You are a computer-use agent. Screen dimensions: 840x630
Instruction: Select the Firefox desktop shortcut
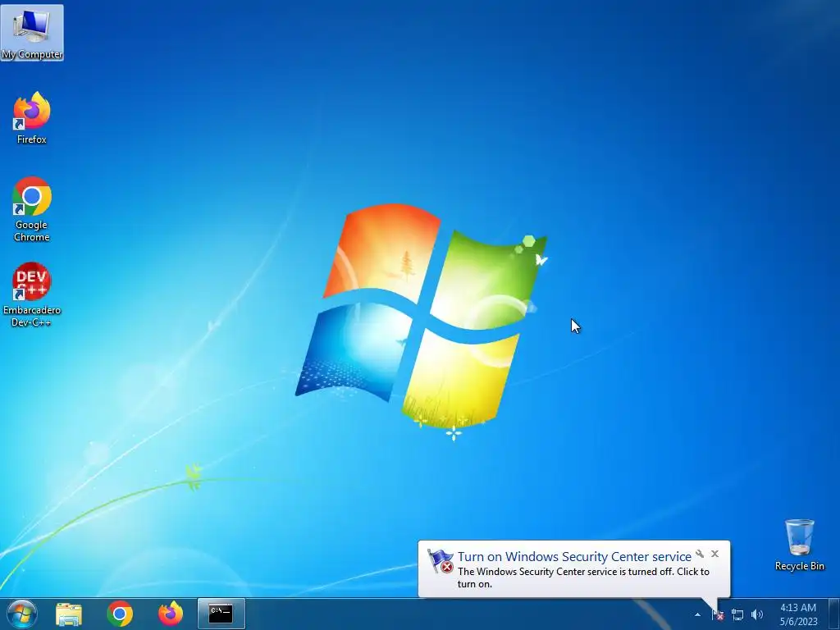tap(32, 118)
